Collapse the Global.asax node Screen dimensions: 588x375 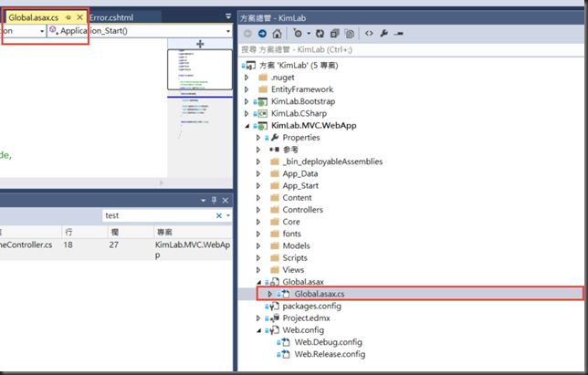[x=258, y=282]
